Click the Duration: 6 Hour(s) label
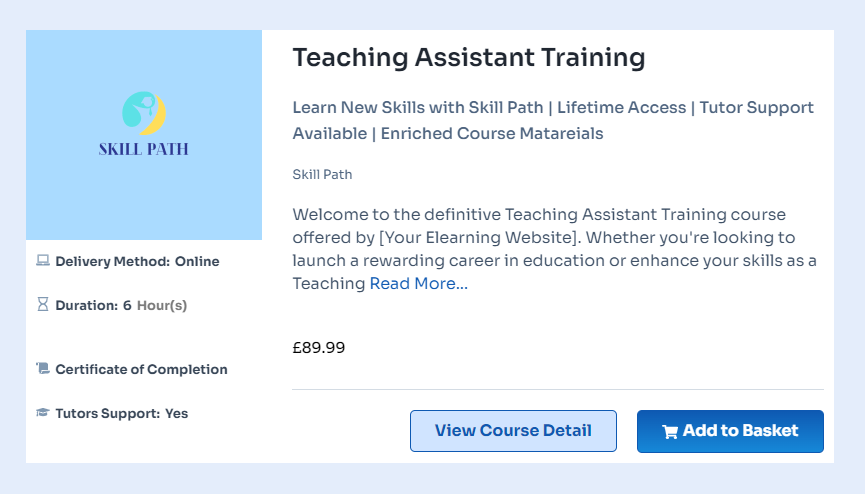Screen dimensions: 865x494 coord(121,305)
